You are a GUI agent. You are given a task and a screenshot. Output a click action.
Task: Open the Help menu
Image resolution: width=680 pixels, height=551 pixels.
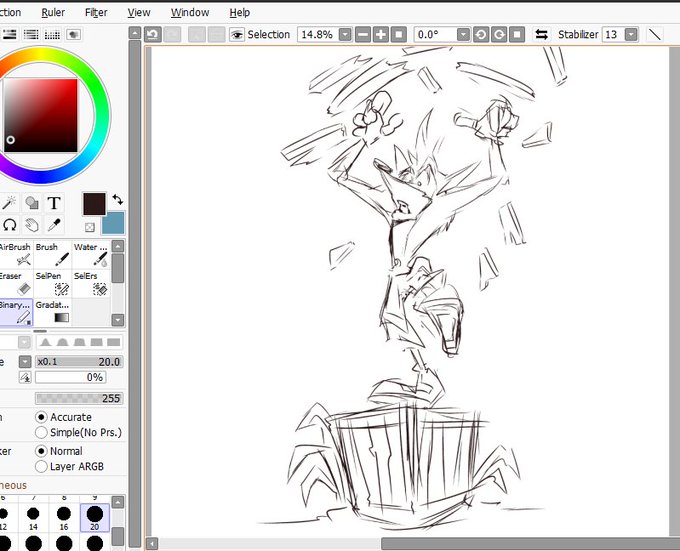[239, 13]
